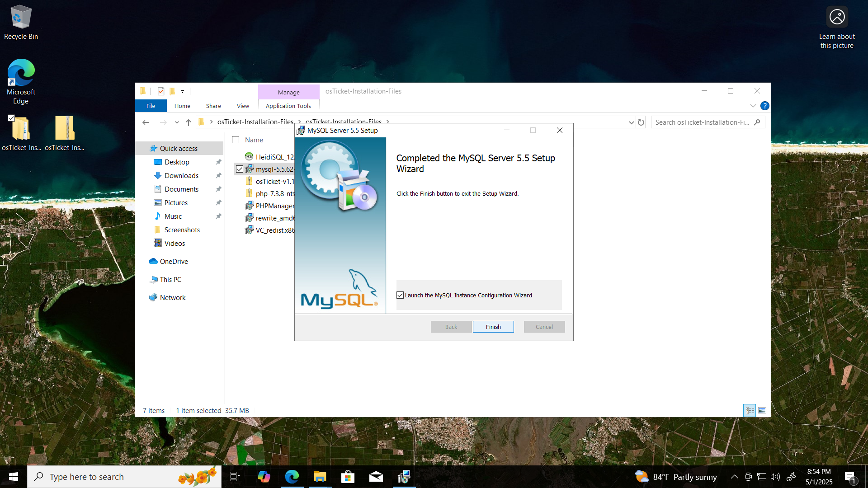Refresh the Explorer folder view
Image resolution: width=868 pixels, height=488 pixels.
[x=641, y=122]
